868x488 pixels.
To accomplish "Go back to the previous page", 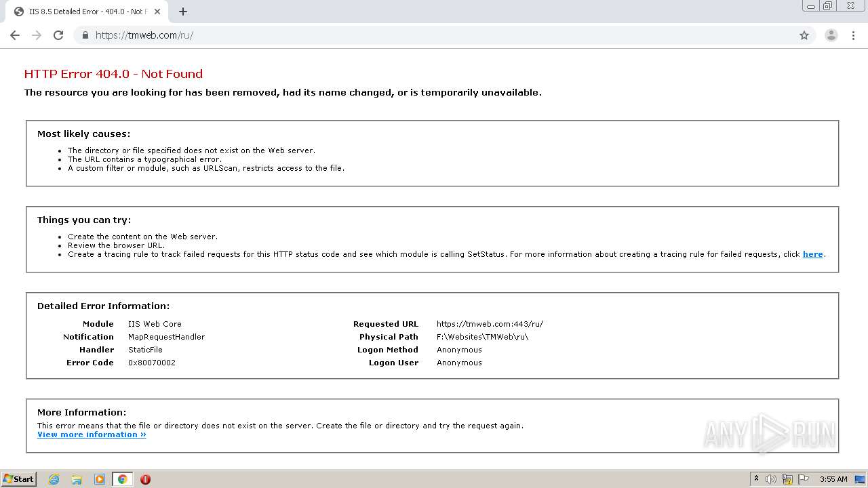I will (15, 35).
